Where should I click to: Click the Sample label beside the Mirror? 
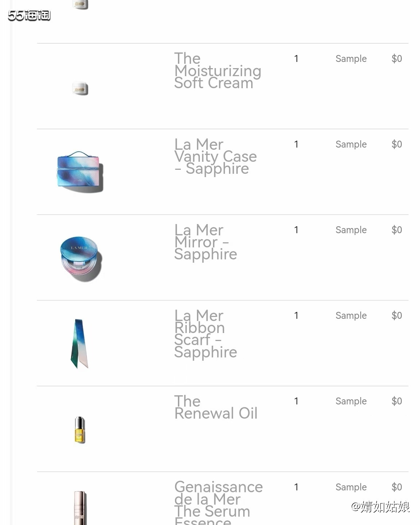coord(351,230)
